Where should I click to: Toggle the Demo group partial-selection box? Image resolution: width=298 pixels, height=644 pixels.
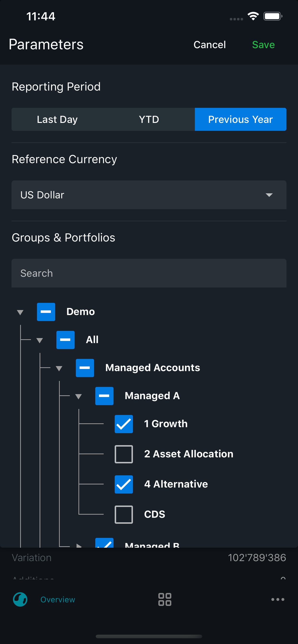[x=46, y=312]
